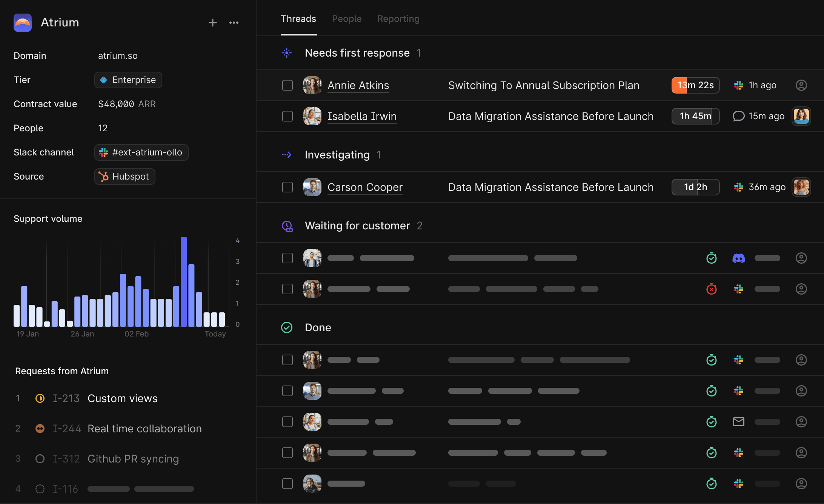This screenshot has height=504, width=824.
Task: Open the Reporting tab
Action: (x=398, y=19)
